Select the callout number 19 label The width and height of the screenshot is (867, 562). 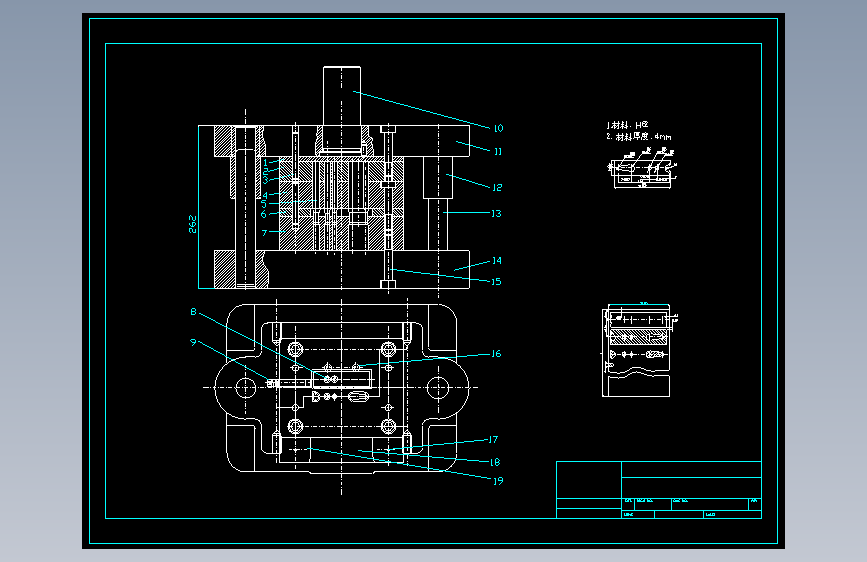498,481
